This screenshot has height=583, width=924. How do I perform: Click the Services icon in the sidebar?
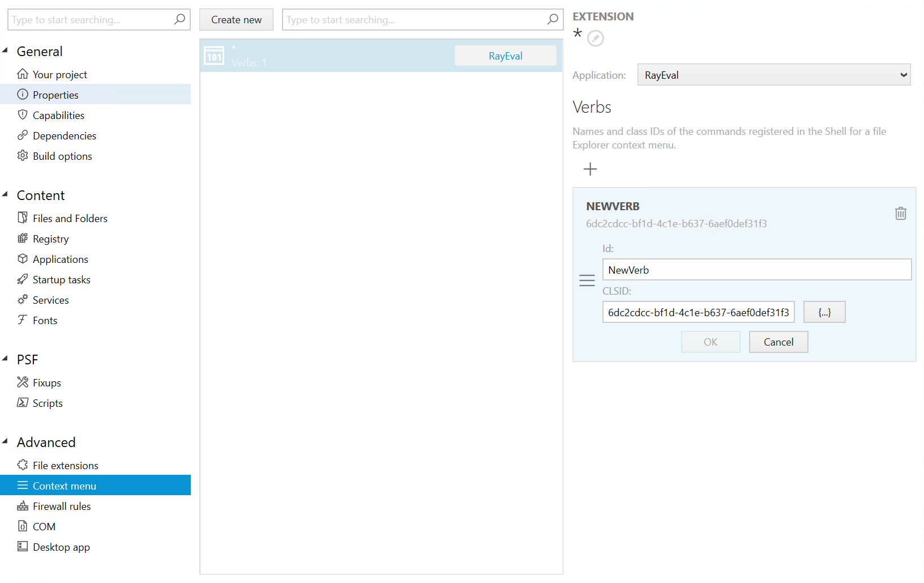pyautogui.click(x=23, y=300)
